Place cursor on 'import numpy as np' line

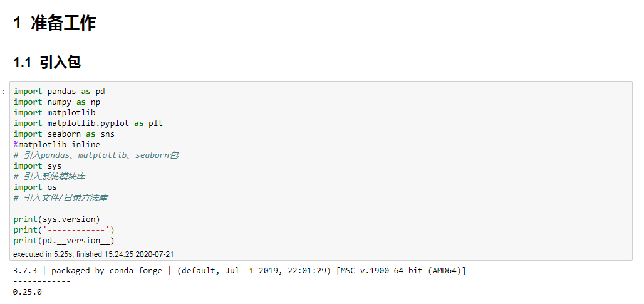coord(56,102)
